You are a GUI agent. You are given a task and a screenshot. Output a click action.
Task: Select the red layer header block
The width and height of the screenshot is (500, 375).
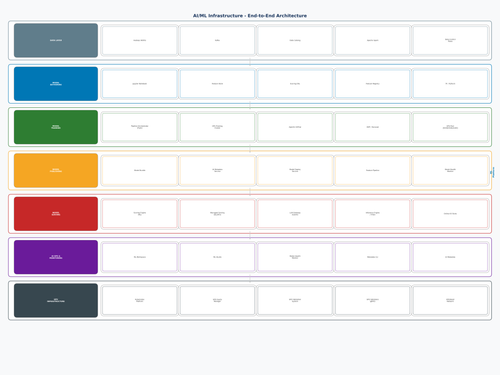click(x=56, y=214)
